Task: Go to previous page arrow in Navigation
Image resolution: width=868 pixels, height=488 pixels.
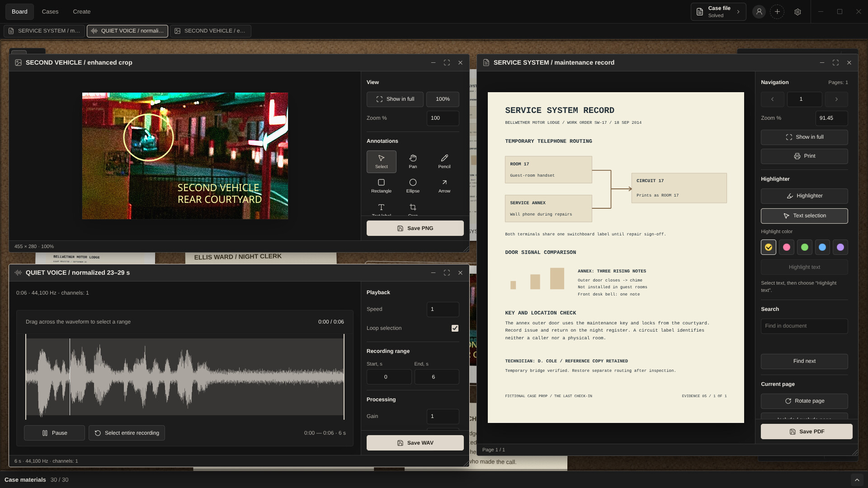Action: pos(772,99)
